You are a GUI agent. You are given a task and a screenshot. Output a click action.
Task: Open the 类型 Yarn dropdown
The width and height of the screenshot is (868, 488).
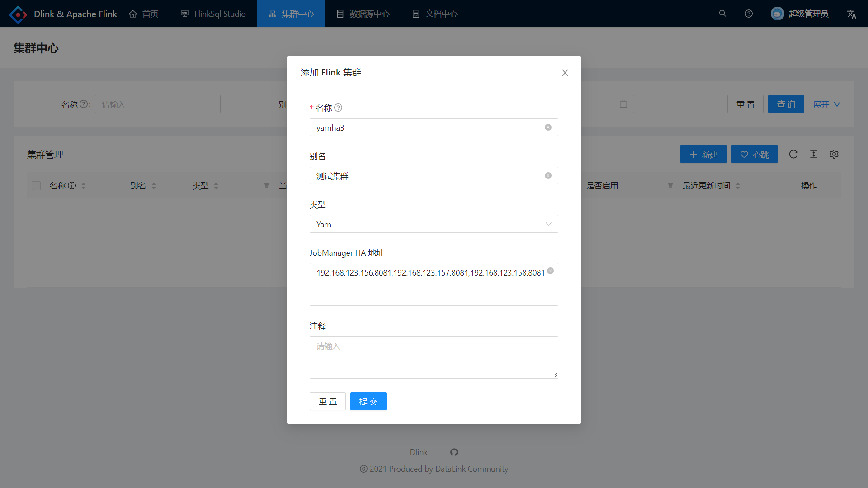tap(434, 224)
